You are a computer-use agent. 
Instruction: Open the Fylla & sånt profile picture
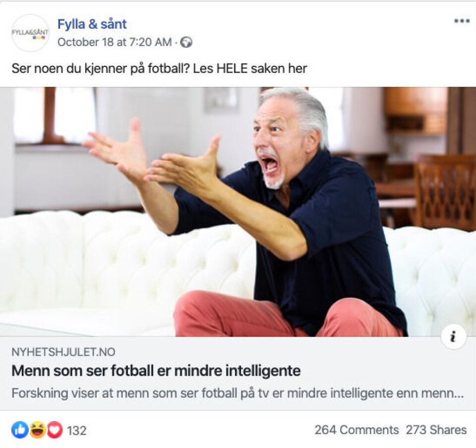point(30,33)
